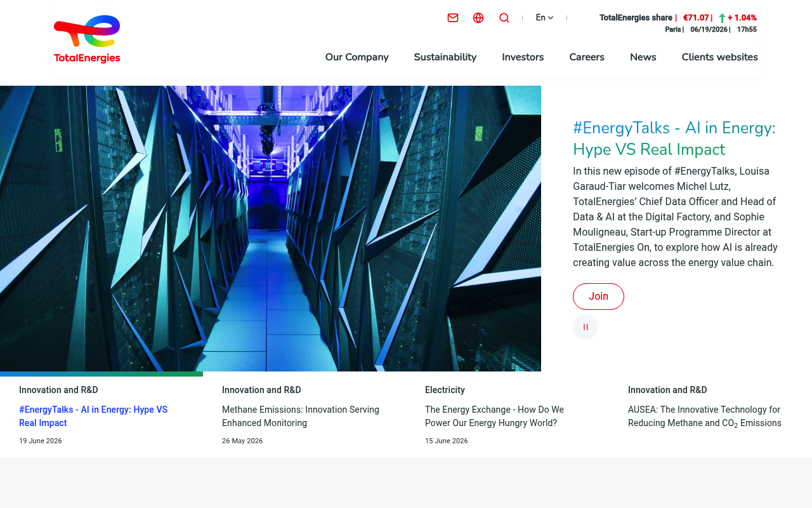Click the server room hero image

270,229
